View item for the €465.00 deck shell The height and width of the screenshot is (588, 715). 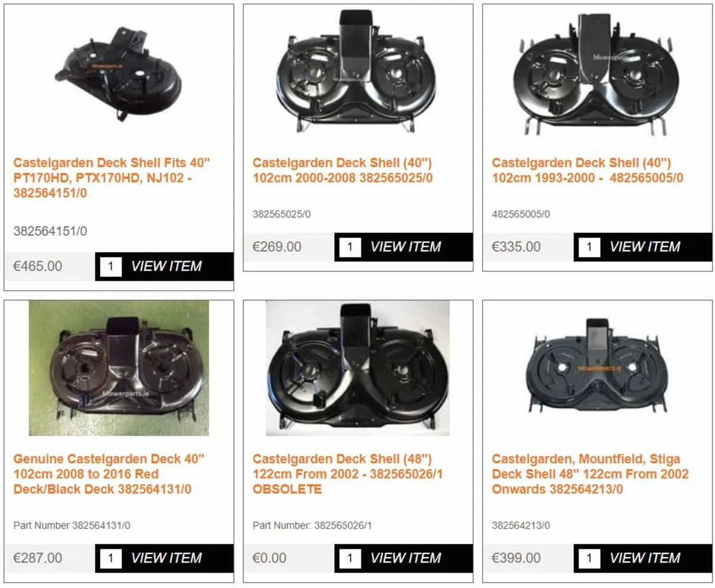pyautogui.click(x=166, y=266)
